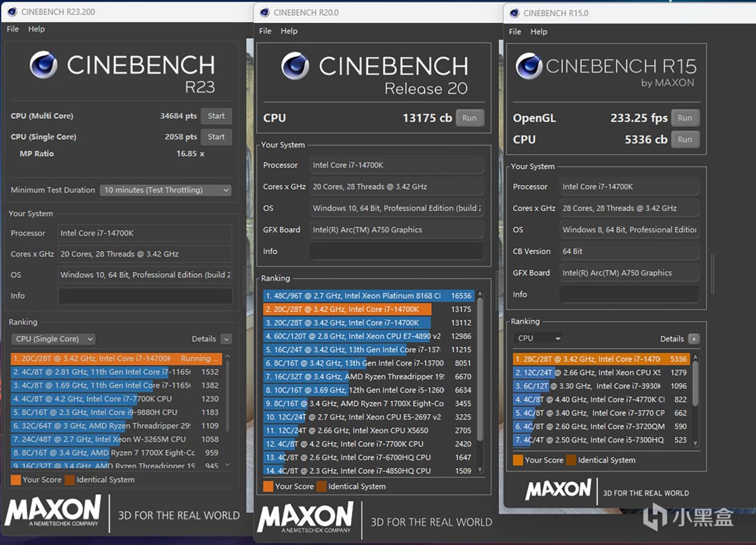
Task: Select the Xeon Platinum 8168 row in R20 ranking
Action: 369,296
